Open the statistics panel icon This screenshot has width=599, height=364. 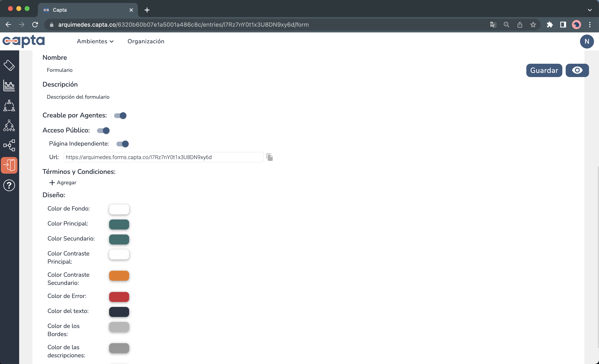pos(9,86)
